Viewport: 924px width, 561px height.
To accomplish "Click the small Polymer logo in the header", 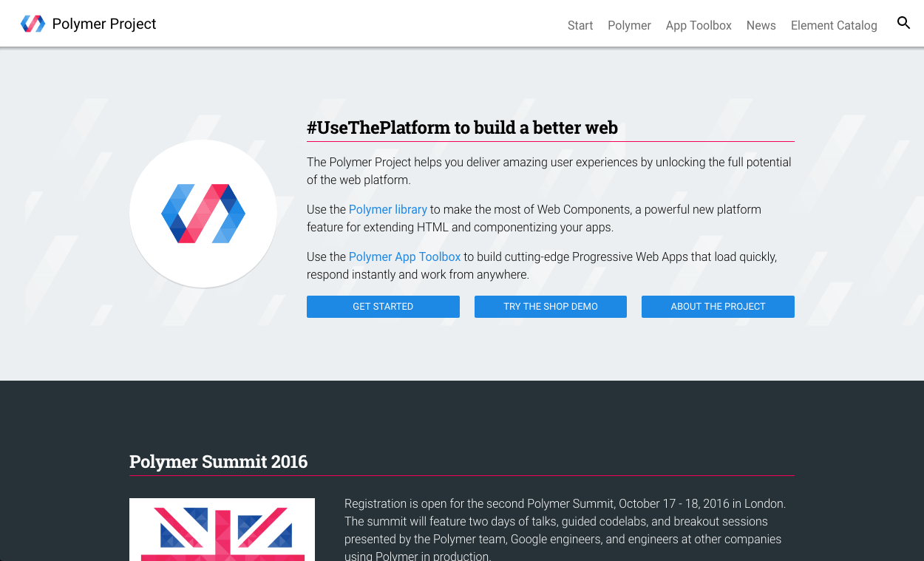I will click(33, 24).
